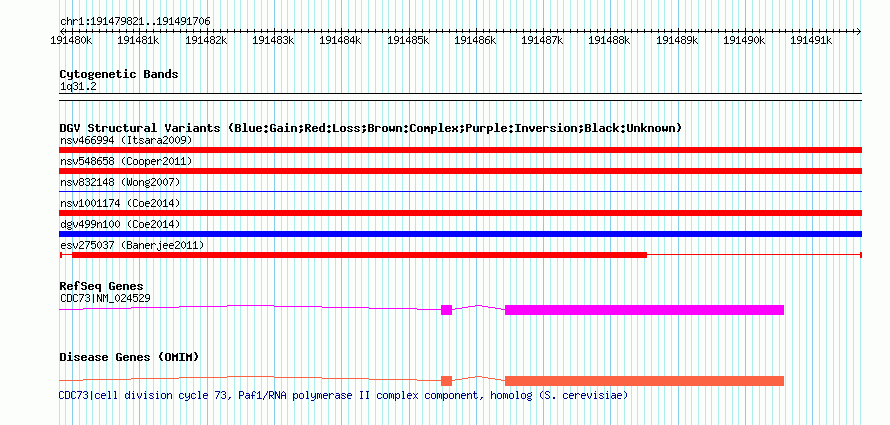This screenshot has width=890, height=425.
Task: Click the 191489k ruler tick label
Action: click(677, 40)
